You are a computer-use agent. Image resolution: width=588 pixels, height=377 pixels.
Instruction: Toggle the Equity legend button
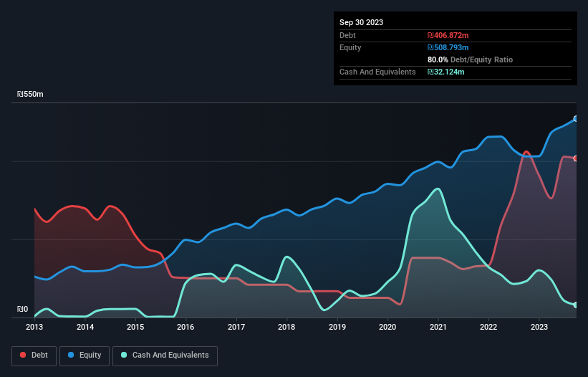(x=85, y=355)
